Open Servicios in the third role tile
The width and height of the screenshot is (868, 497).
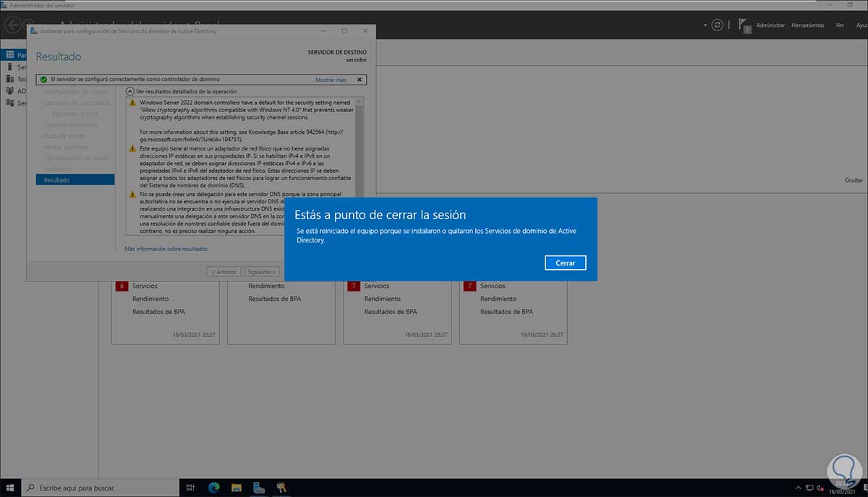point(377,286)
